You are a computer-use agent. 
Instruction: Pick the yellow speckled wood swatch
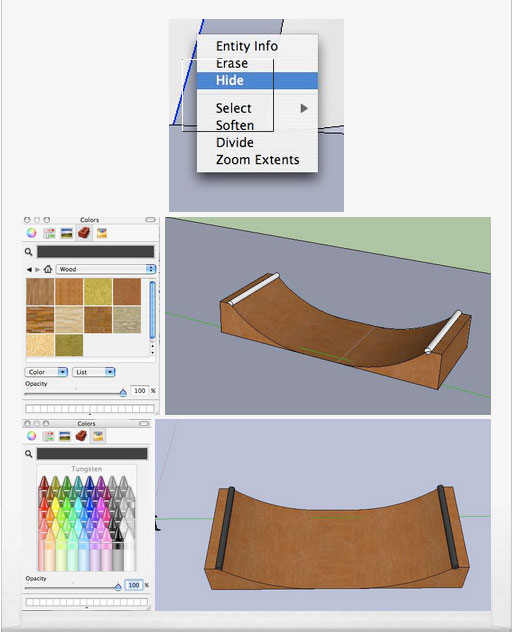(x=98, y=291)
